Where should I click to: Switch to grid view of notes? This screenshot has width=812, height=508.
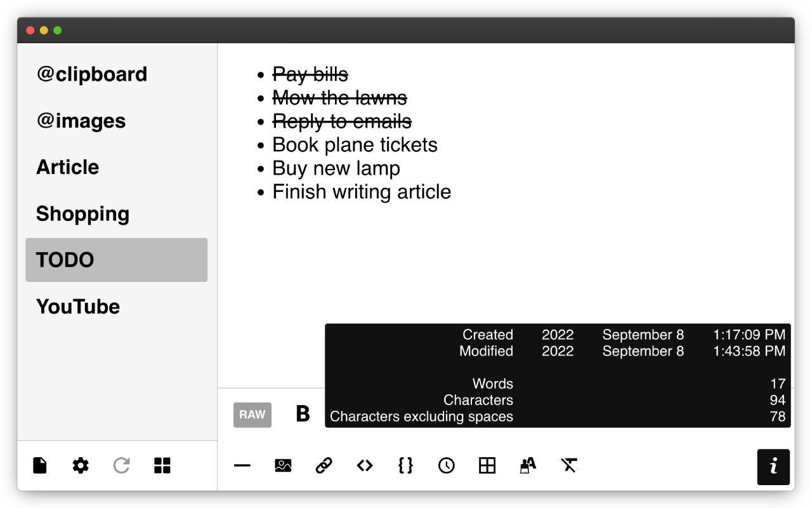(x=162, y=465)
